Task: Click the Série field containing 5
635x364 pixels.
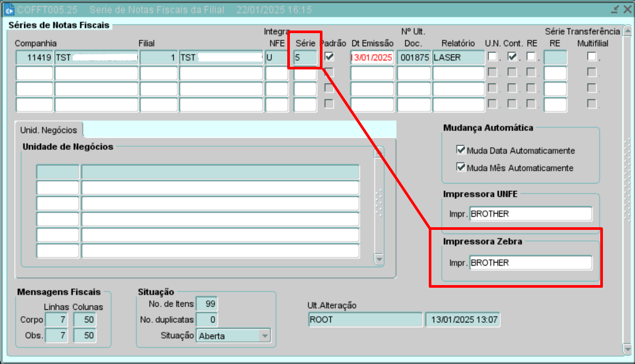Action: tap(305, 57)
